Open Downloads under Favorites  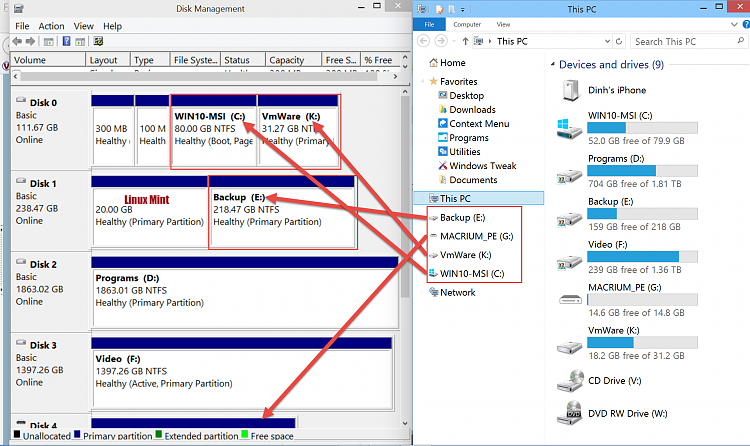pyautogui.click(x=472, y=110)
